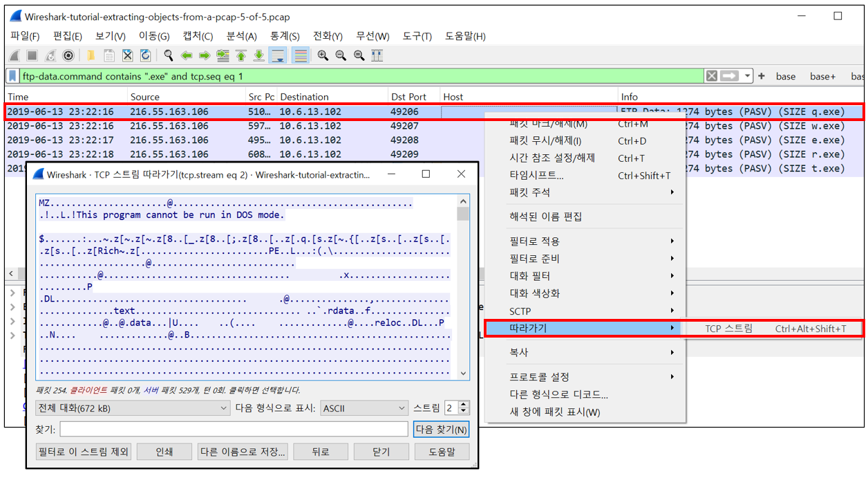Click the reset zoom to normal icon
868x478 pixels.
359,55
